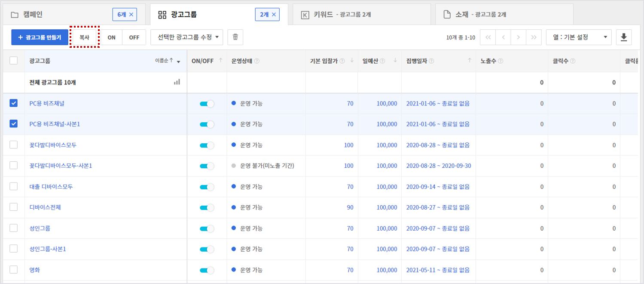The height and width of the screenshot is (284, 644).
Task: Sort by 집행일자 column arrow
Action: pos(470,61)
